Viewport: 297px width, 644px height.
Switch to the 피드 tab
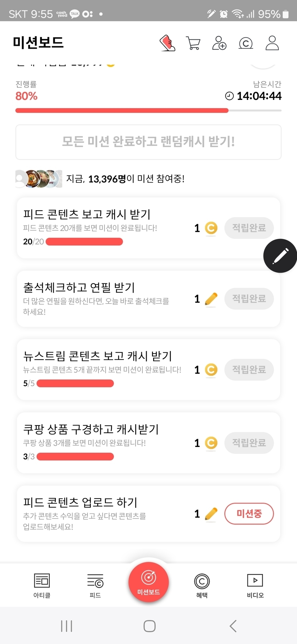coord(95,585)
